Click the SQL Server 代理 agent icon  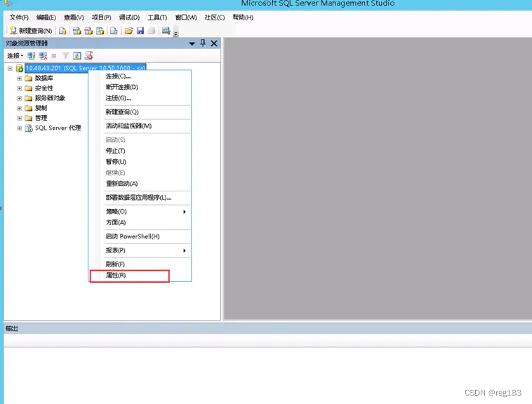click(29, 128)
